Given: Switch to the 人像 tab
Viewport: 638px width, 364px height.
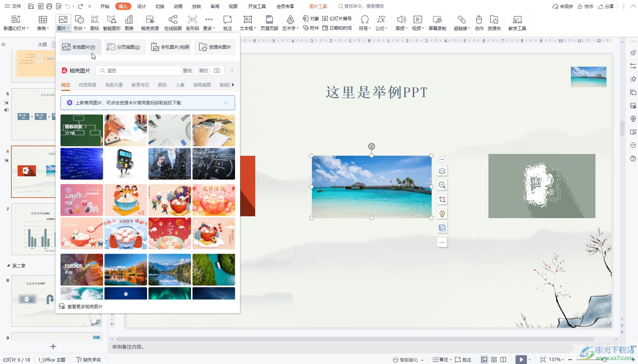Looking at the screenshot, I should pos(180,85).
